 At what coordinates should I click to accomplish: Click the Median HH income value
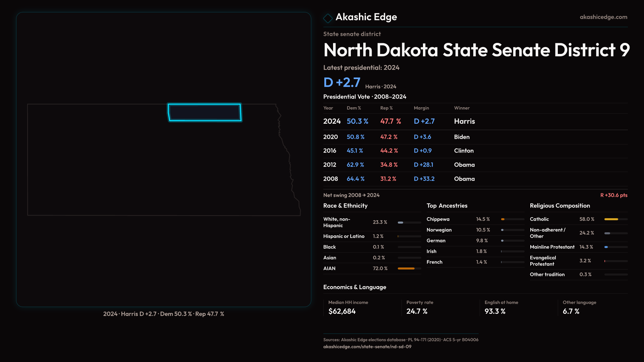(x=342, y=311)
